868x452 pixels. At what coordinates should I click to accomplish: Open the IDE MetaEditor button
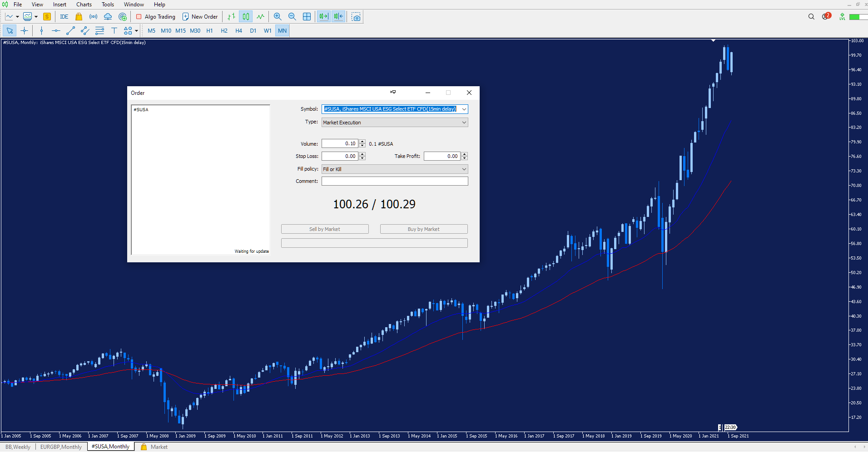click(64, 17)
